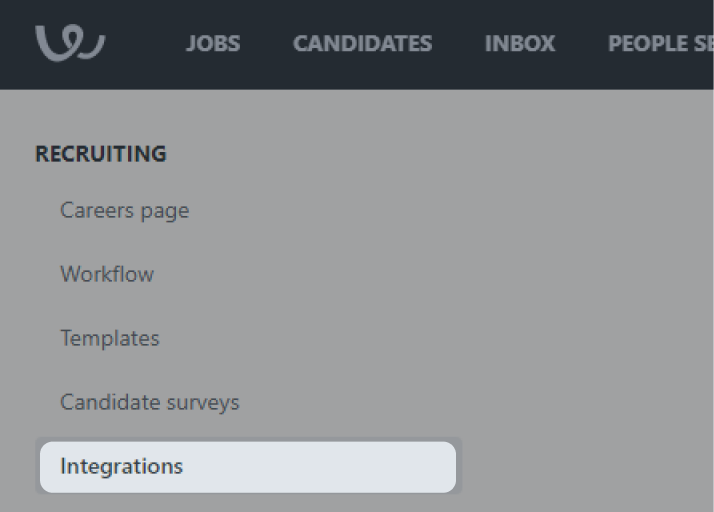Choose CANDIDATES from the header menu
714x512 pixels.
(362, 44)
